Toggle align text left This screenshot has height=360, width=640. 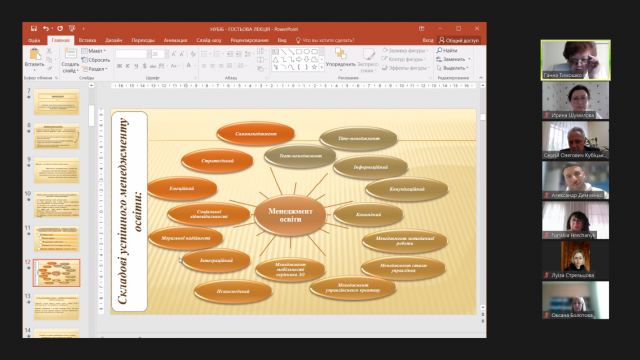[x=204, y=66]
